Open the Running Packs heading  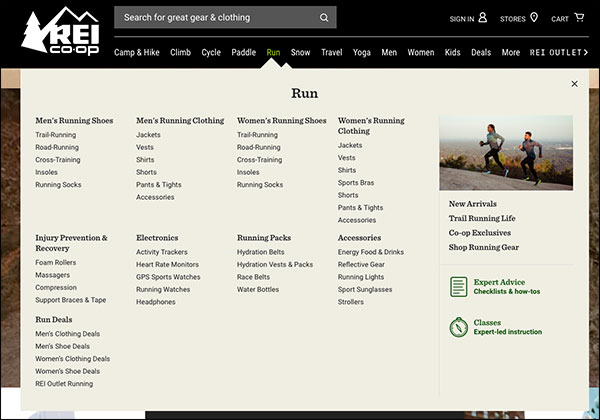point(264,238)
